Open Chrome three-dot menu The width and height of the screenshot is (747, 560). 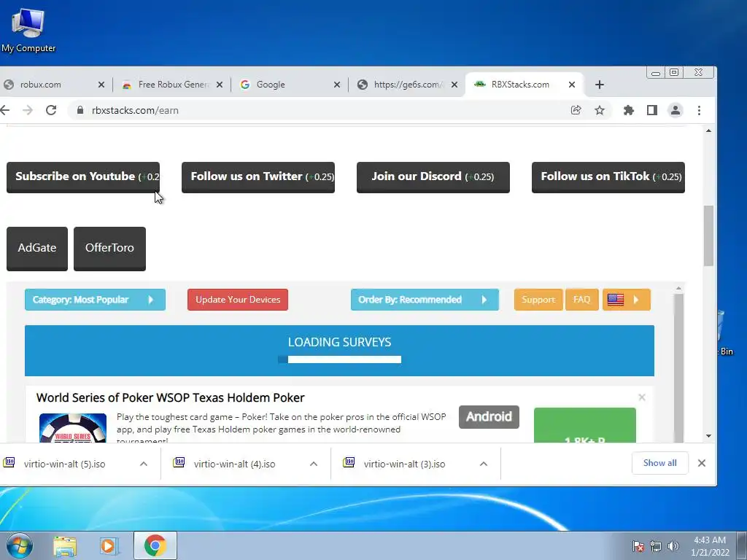699,111
